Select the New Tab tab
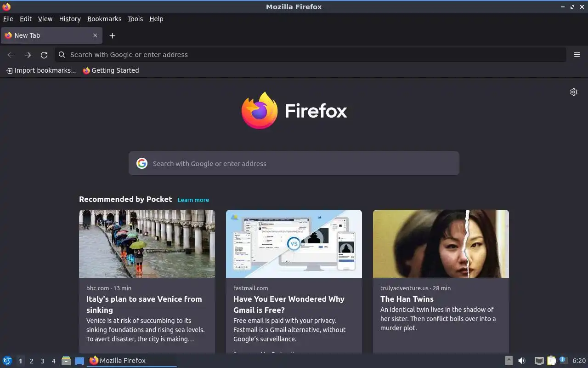Image resolution: width=588 pixels, height=368 pixels. tap(51, 35)
